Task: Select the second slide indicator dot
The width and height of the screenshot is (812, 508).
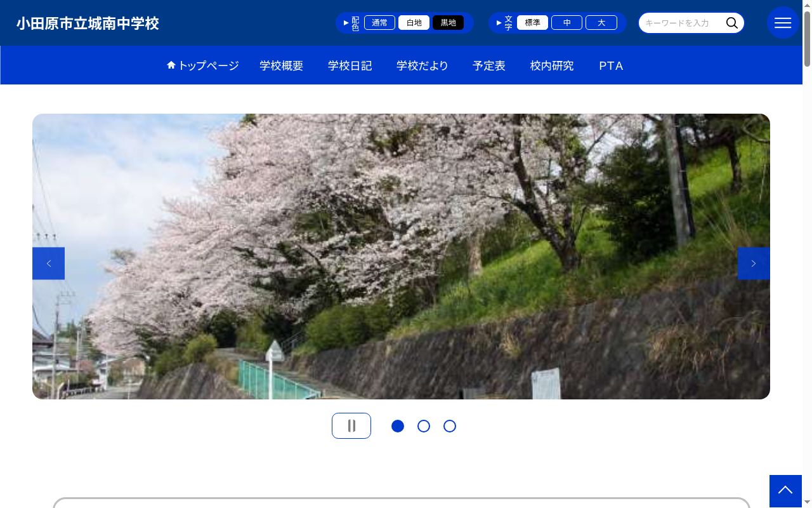Action: [424, 426]
